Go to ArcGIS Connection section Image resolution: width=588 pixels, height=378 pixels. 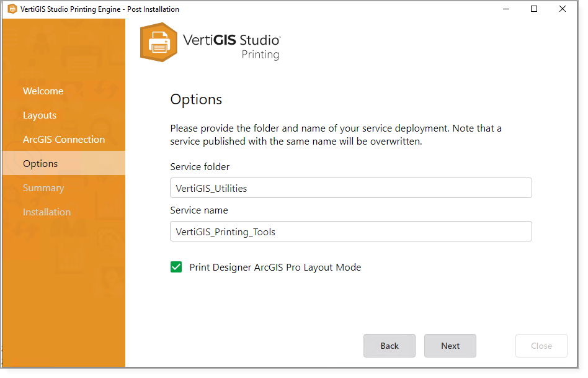coord(64,140)
